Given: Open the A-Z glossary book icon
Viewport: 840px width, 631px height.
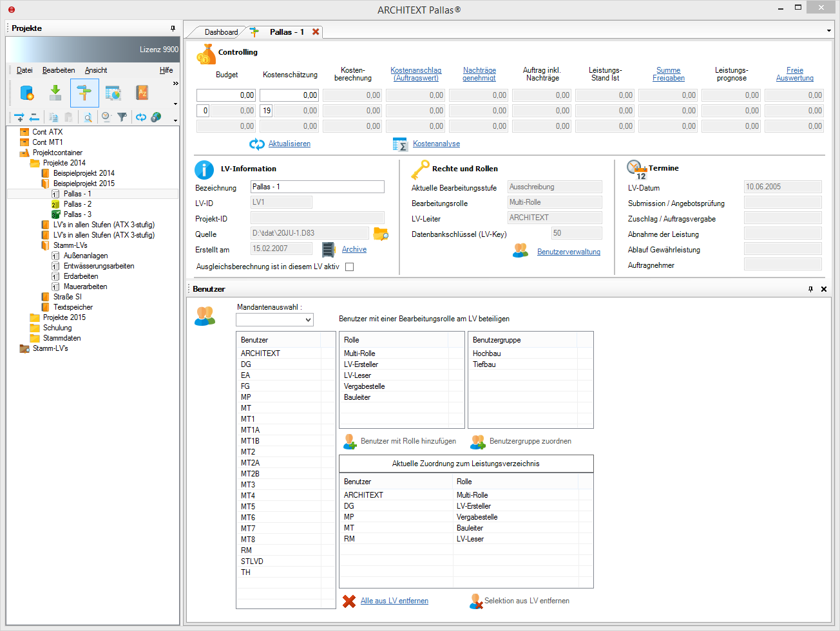Looking at the screenshot, I should [x=142, y=93].
